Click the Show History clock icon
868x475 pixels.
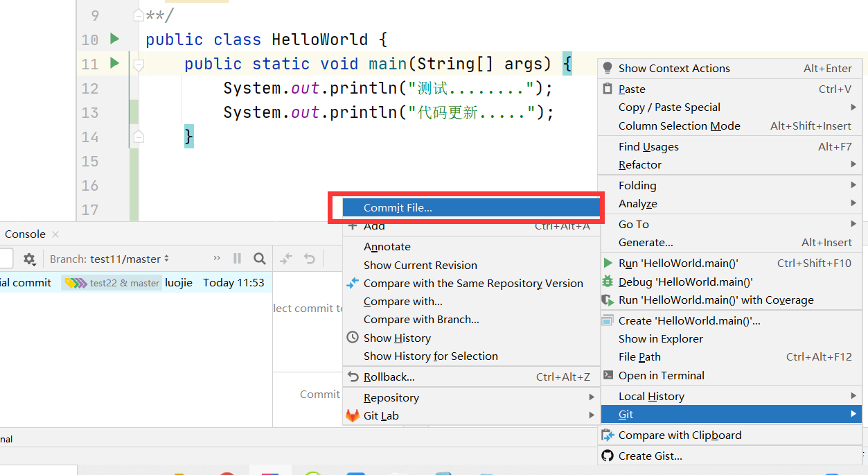coord(353,338)
